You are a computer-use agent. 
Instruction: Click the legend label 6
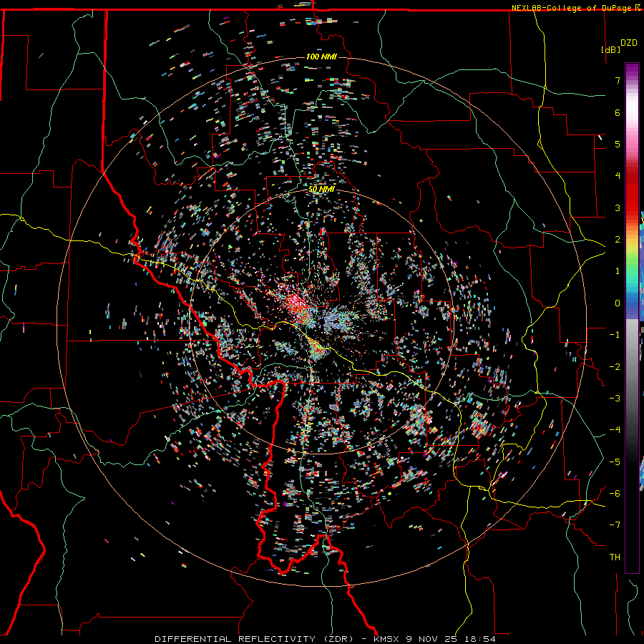point(618,112)
